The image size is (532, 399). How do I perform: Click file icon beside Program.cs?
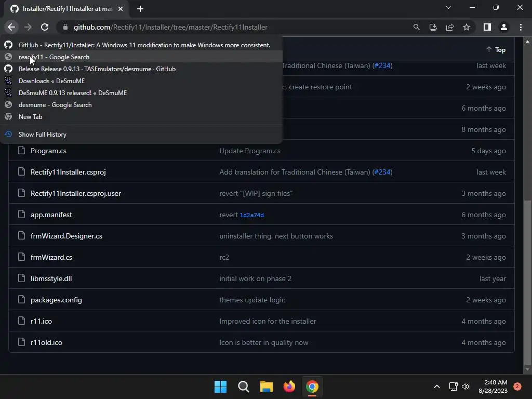click(21, 150)
